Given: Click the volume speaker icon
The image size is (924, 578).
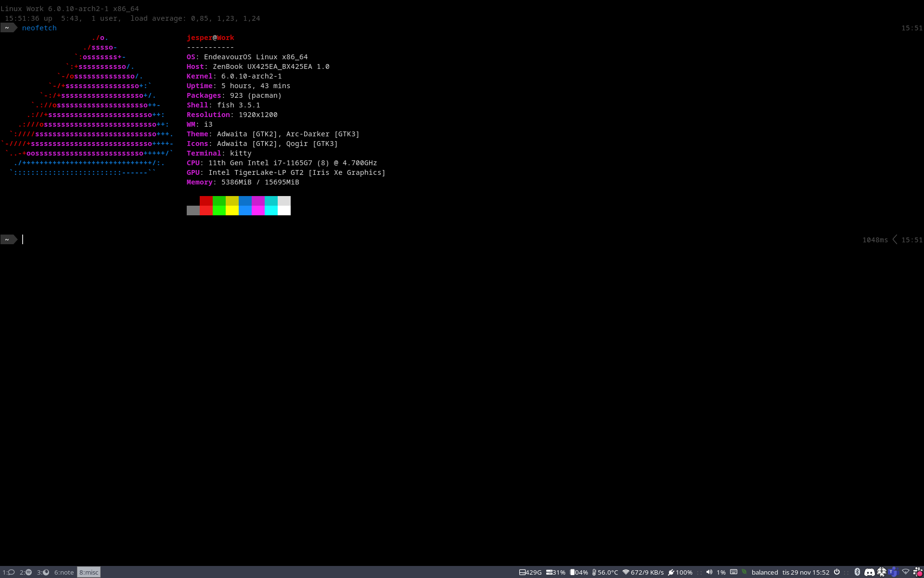Looking at the screenshot, I should tap(709, 572).
